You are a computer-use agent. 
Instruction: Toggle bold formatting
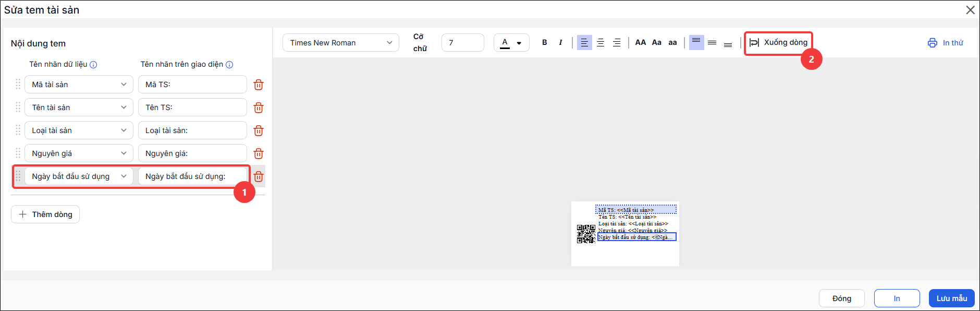tap(545, 42)
